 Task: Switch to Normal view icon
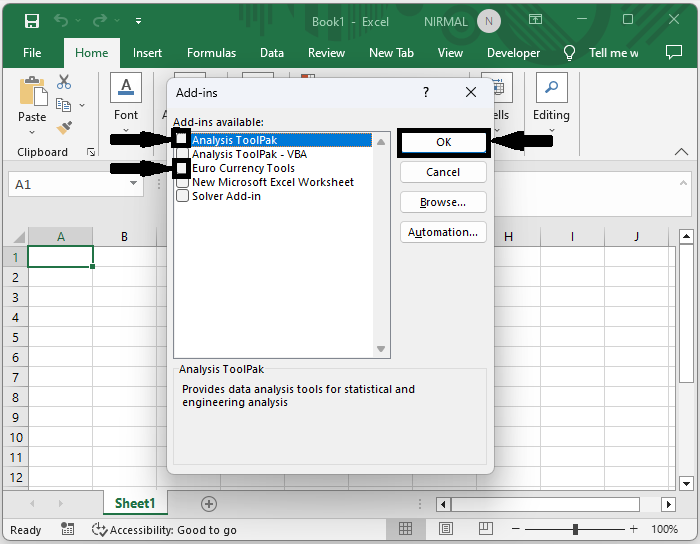405,529
